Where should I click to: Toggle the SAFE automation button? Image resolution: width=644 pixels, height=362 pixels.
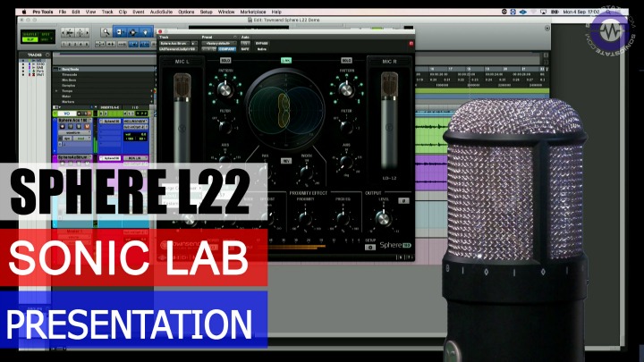tap(245, 49)
